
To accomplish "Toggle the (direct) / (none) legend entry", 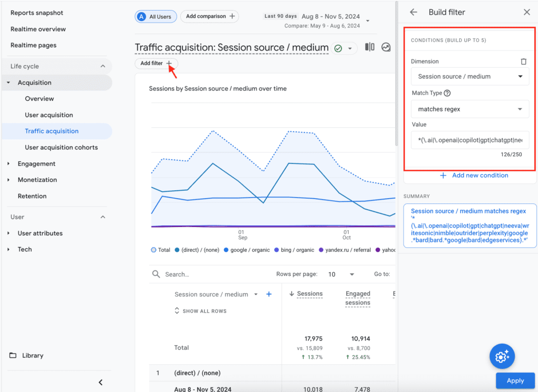I will click(197, 250).
